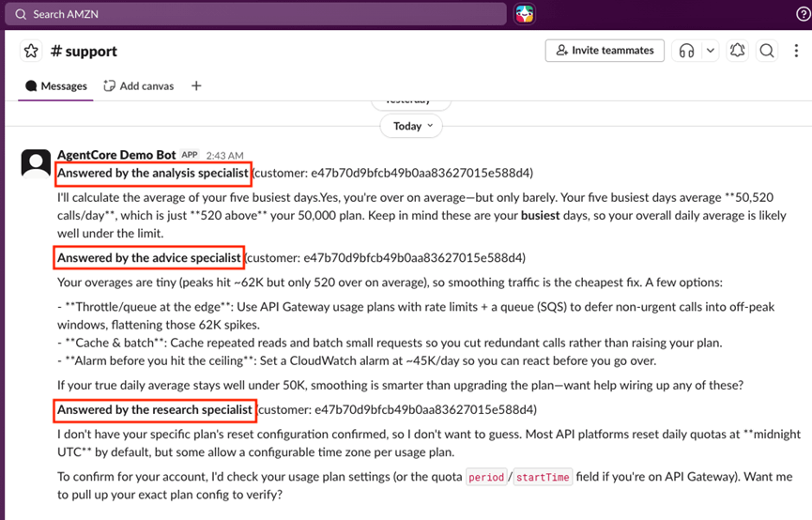Click the "startTime" code snippet
Image resolution: width=812 pixels, height=520 pixels.
click(543, 477)
